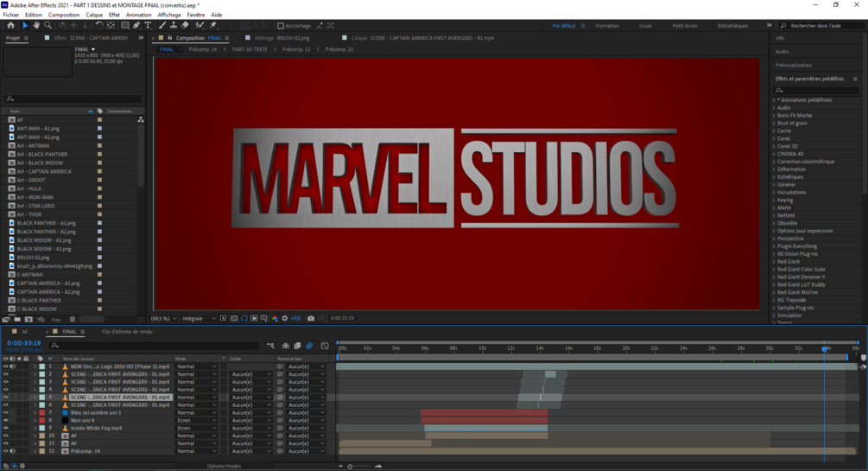Open the Composition menu
This screenshot has width=868, height=471.
click(64, 15)
